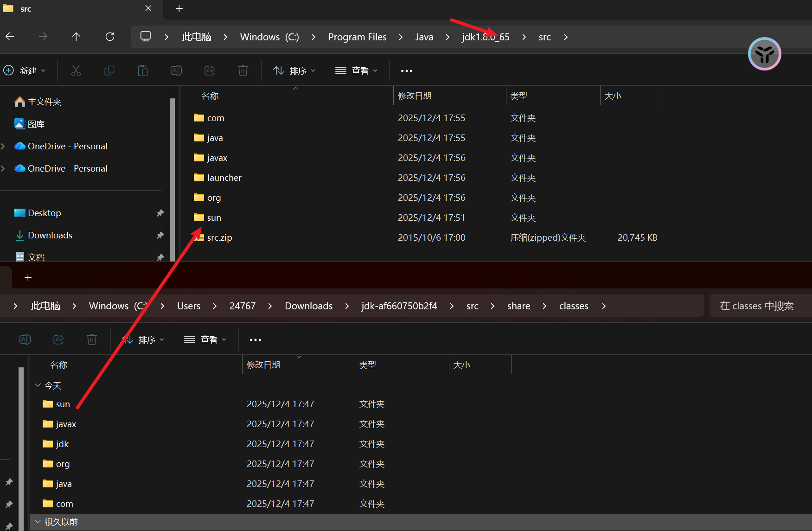The height and width of the screenshot is (531, 812).
Task: Expand the first OneDrive - Personal tree node
Action: tap(3, 146)
